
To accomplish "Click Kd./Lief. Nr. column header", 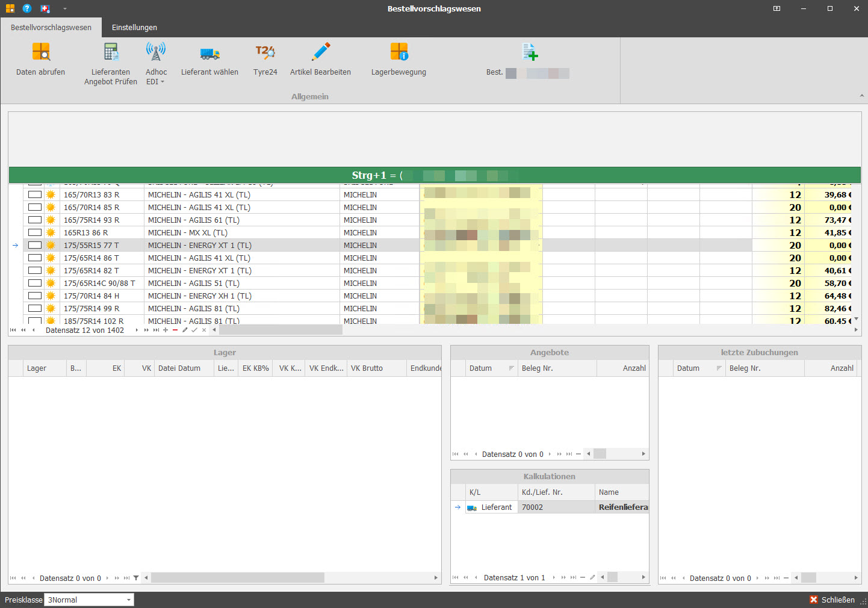I will coord(556,492).
